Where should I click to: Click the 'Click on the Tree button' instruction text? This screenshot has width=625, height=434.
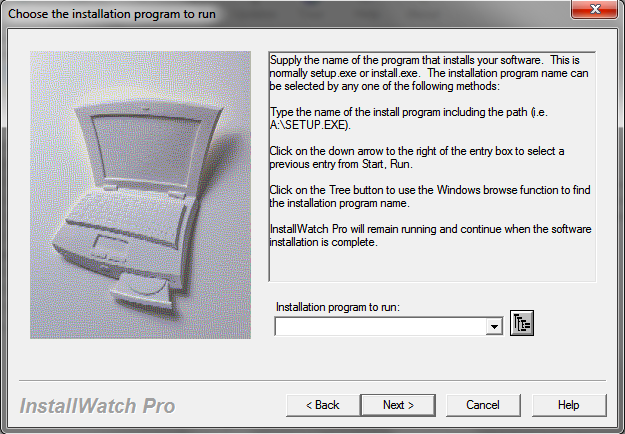tap(431, 197)
